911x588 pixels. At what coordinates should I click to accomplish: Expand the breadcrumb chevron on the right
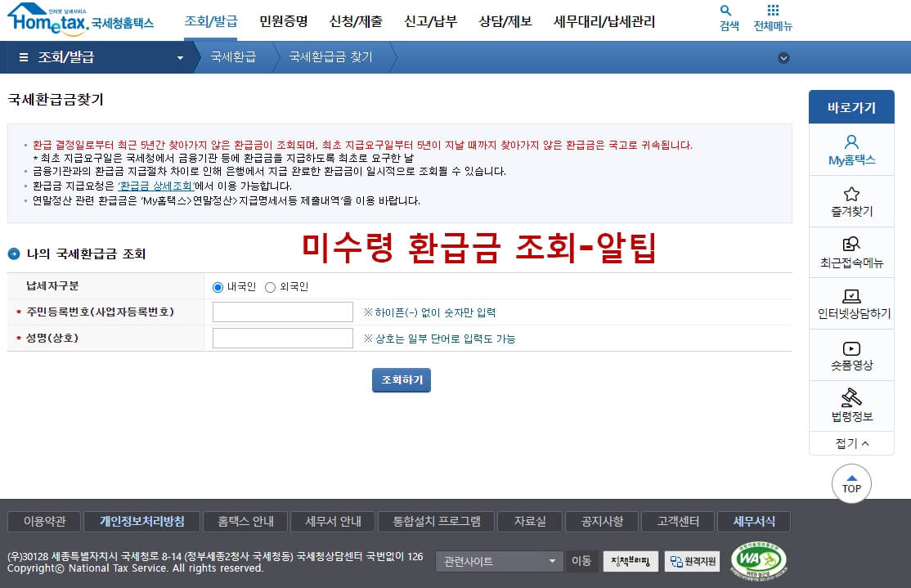(783, 58)
